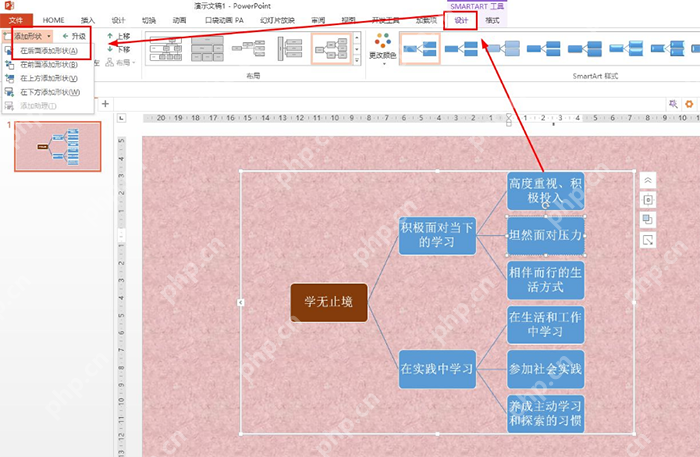The image size is (700, 457).
Task: Select the 养成主动学习和探索的习惯 shape
Action: point(546,414)
